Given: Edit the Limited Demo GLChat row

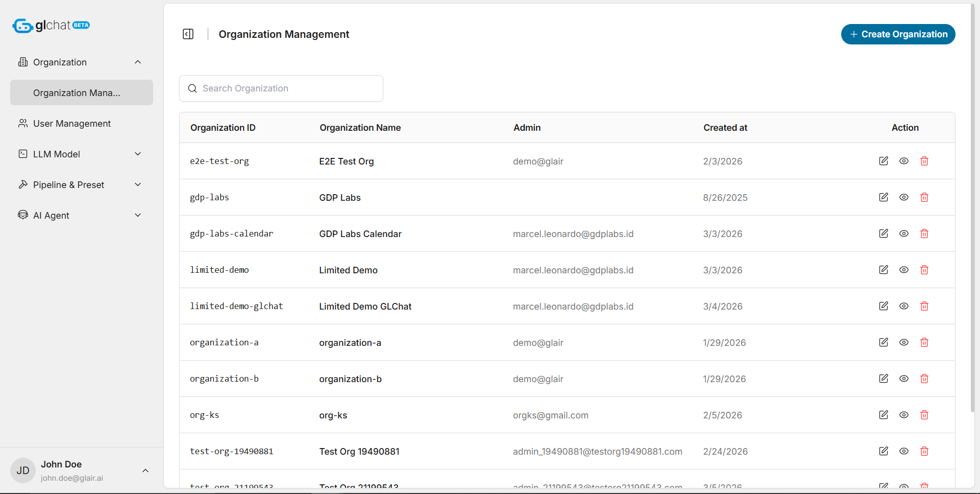Looking at the screenshot, I should 884,306.
